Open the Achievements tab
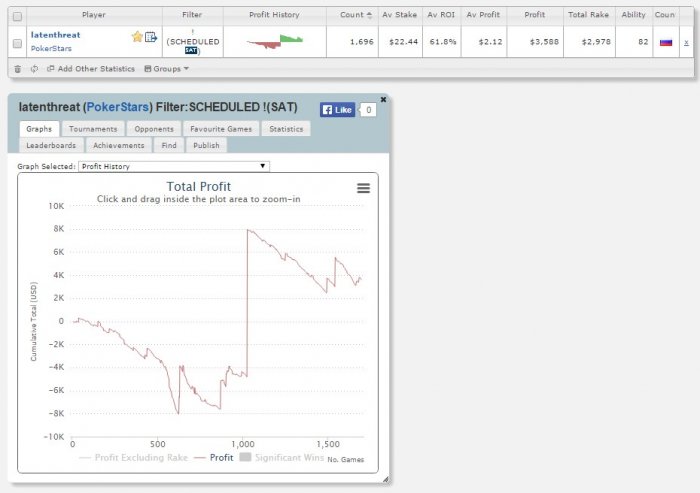Screen dimensions: 700x493 click(119, 145)
